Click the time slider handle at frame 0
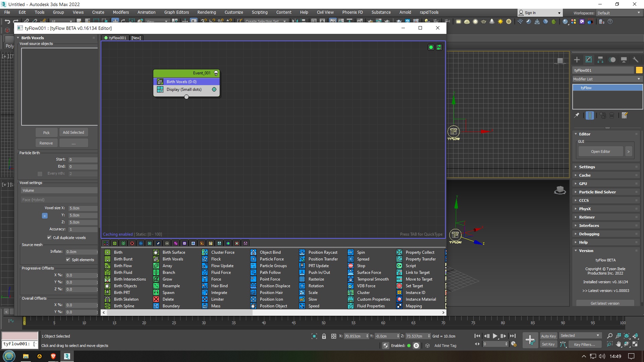This screenshot has width=644, height=362. (x=24, y=321)
